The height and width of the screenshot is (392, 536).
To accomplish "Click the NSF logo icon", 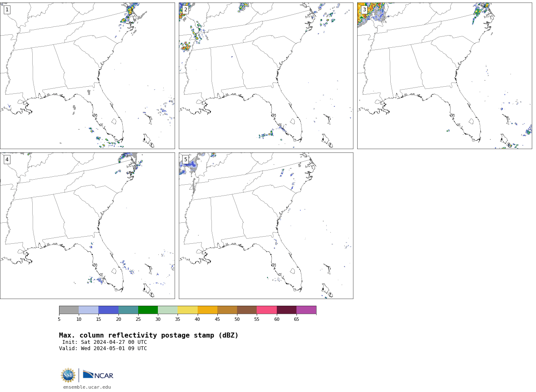I will 68,375.
